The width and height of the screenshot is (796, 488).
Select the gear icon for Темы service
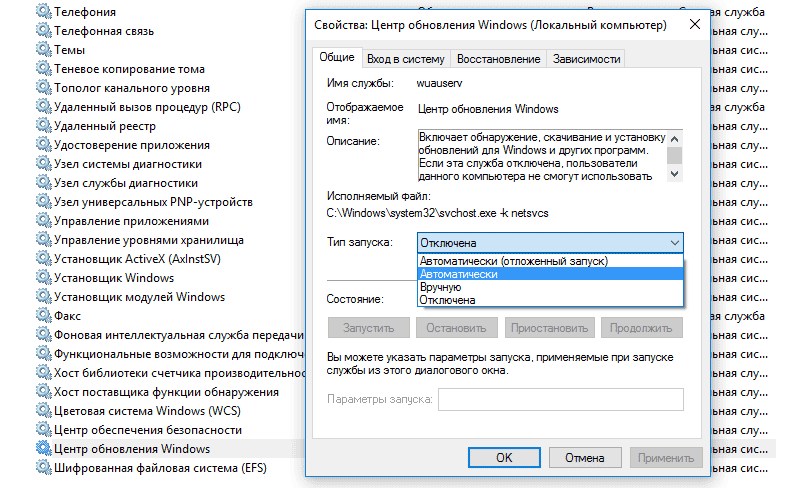(x=44, y=50)
